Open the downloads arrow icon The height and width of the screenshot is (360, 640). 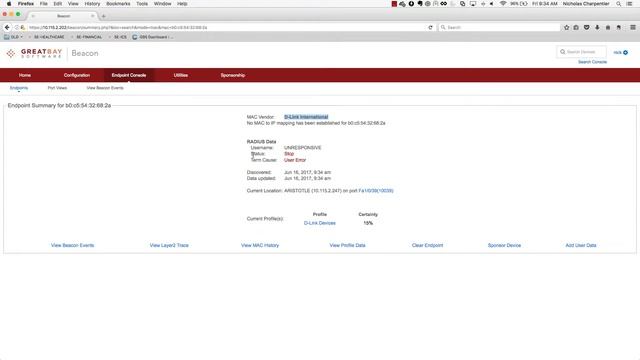coord(597,27)
